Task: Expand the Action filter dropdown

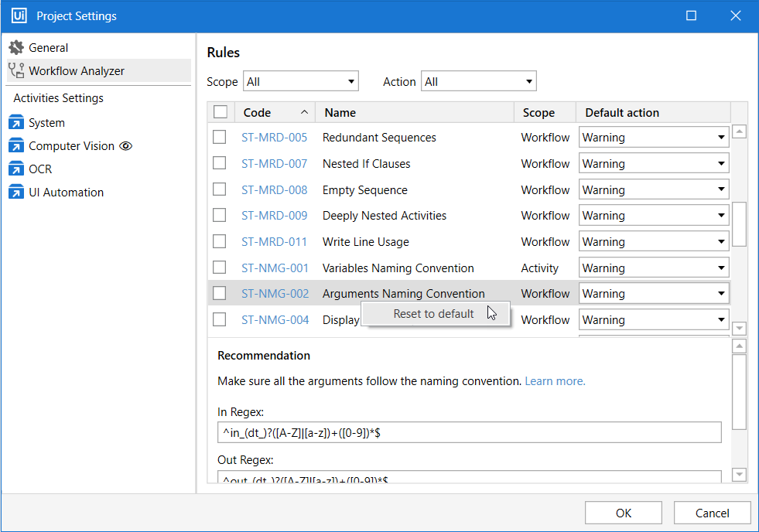Action: (x=478, y=81)
